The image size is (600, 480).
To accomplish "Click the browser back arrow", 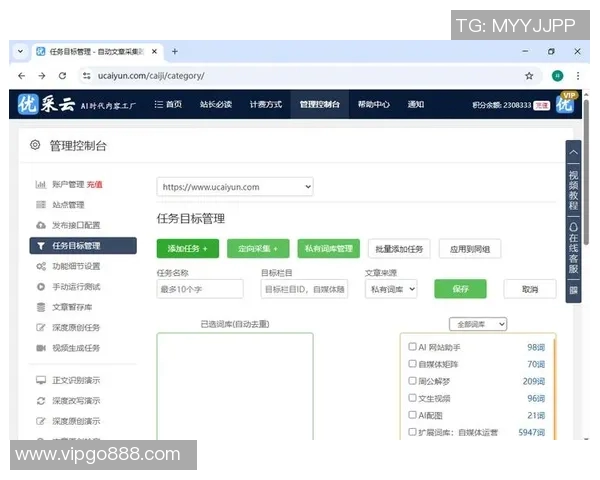I will point(21,76).
